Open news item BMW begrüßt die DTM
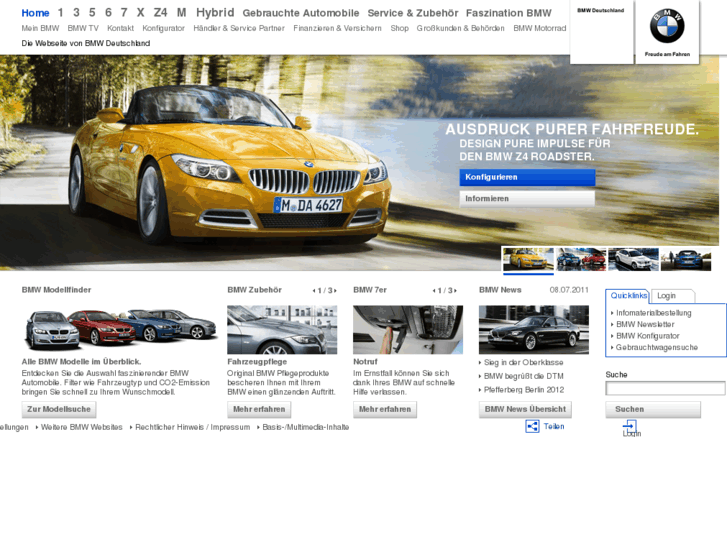The width and height of the screenshot is (727, 545). [x=523, y=376]
